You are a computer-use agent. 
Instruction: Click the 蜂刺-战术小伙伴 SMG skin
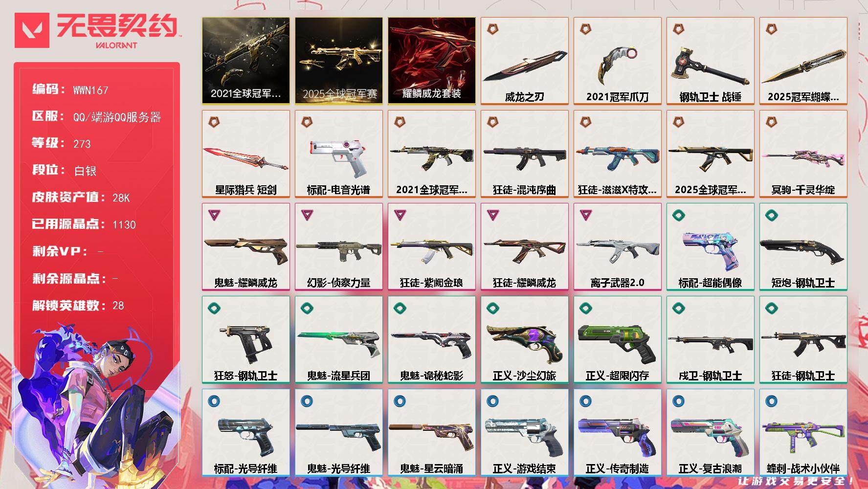click(x=803, y=433)
